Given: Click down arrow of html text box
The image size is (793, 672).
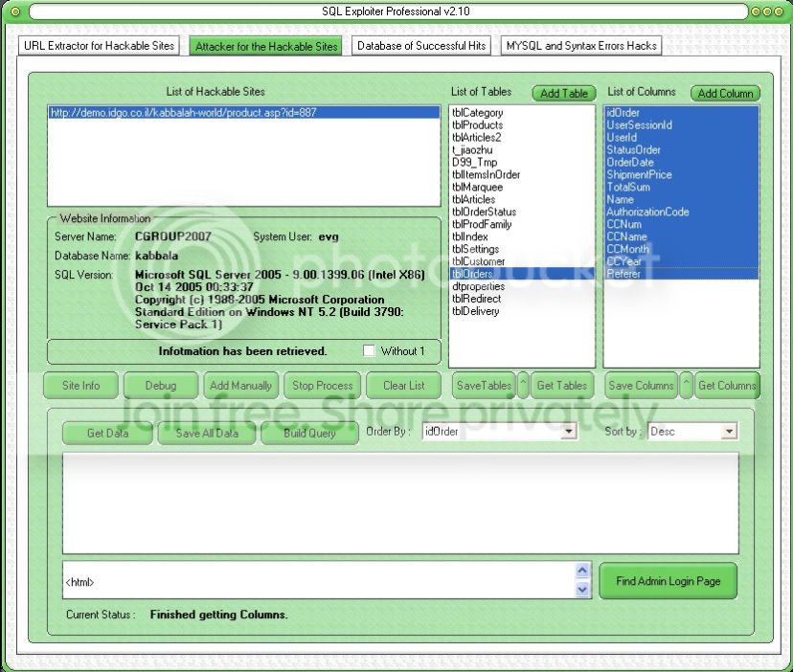Looking at the screenshot, I should pyautogui.click(x=582, y=589).
